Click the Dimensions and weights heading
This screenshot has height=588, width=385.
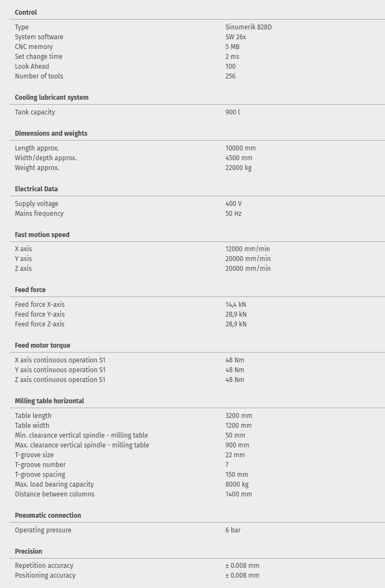[51, 134]
